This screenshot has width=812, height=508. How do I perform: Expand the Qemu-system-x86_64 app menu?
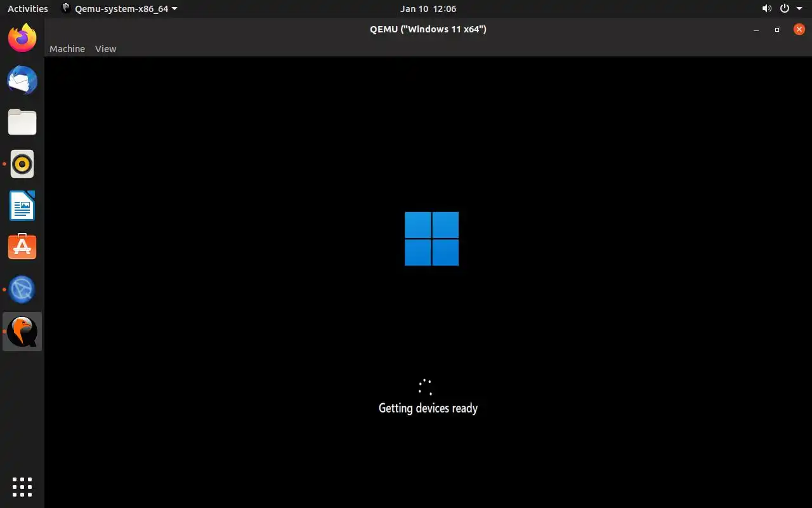tap(119, 9)
